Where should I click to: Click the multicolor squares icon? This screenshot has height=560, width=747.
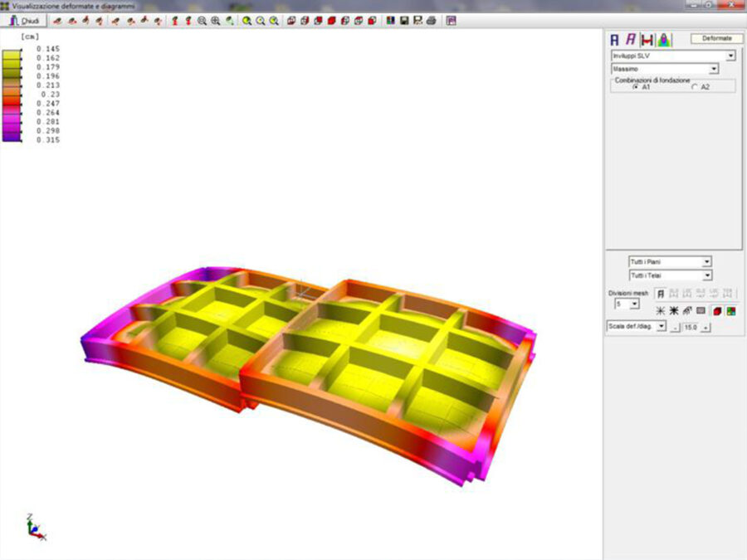point(730,310)
